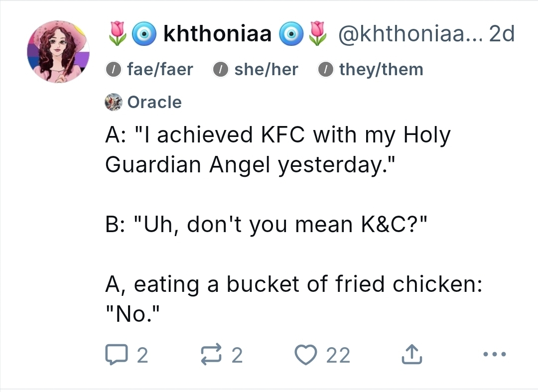Click the repost count showing 2
Viewport: 538px width, 392px height.
click(x=237, y=356)
